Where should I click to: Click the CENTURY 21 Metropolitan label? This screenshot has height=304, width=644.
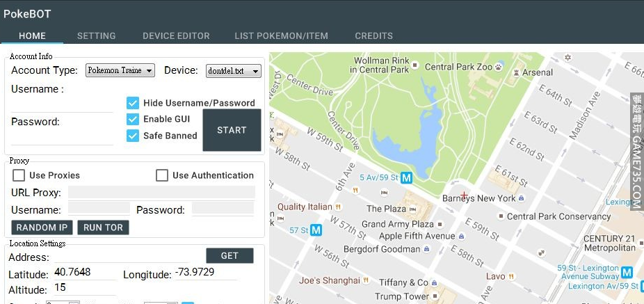tap(609, 243)
